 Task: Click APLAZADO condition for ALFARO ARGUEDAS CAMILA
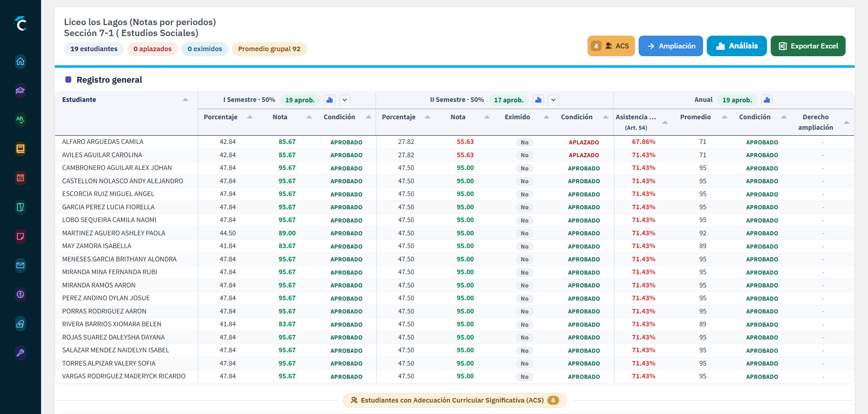(584, 142)
